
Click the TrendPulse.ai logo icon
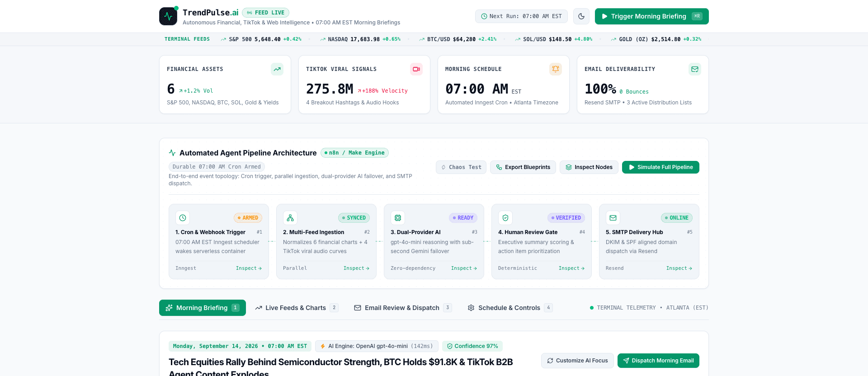click(168, 16)
